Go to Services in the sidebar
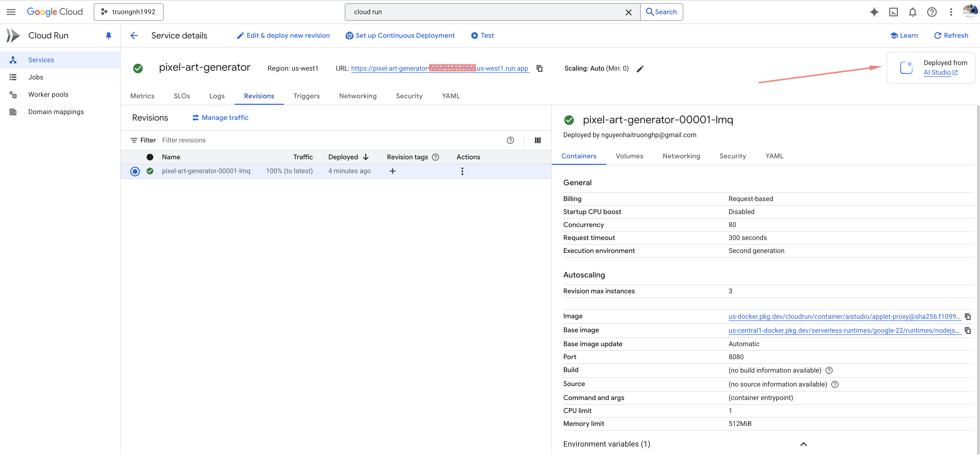This screenshot has width=980, height=455. [60, 60]
